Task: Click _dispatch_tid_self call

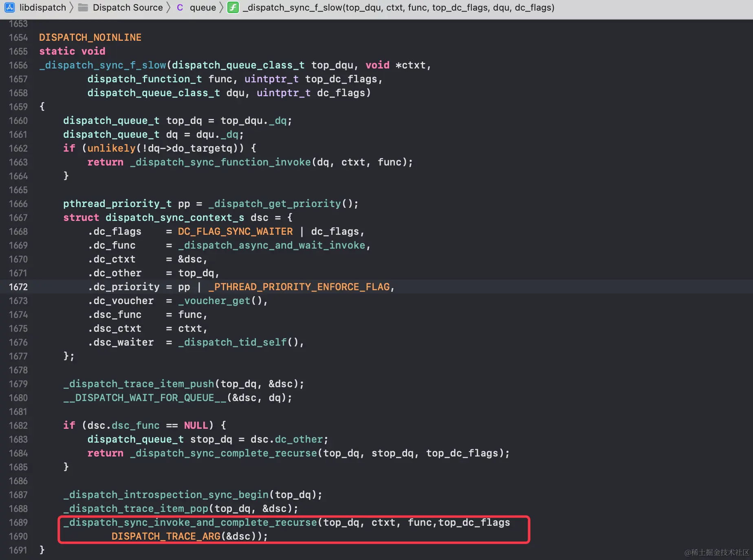Action: tap(232, 342)
